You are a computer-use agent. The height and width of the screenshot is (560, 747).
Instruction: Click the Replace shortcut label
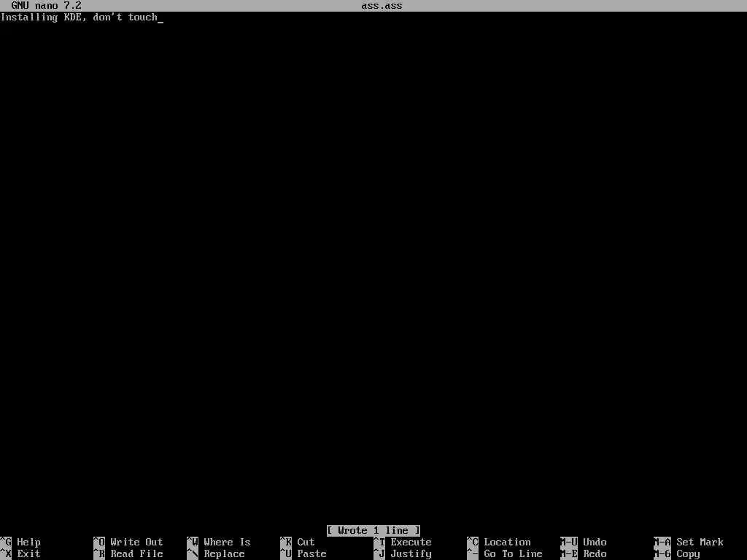click(224, 554)
